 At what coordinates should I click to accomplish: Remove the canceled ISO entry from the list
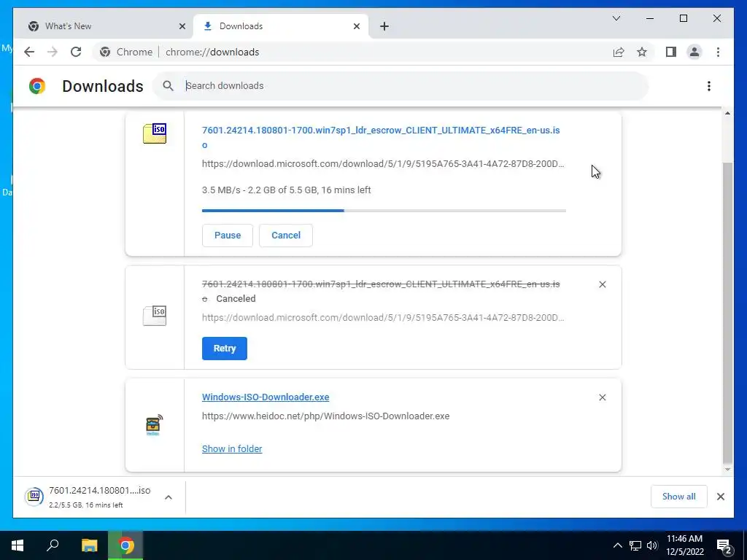pos(602,284)
